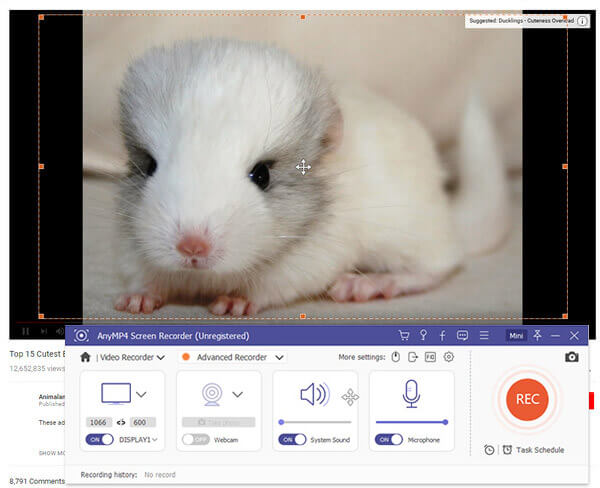
Task: Switch to Mini mode
Action: tap(516, 336)
